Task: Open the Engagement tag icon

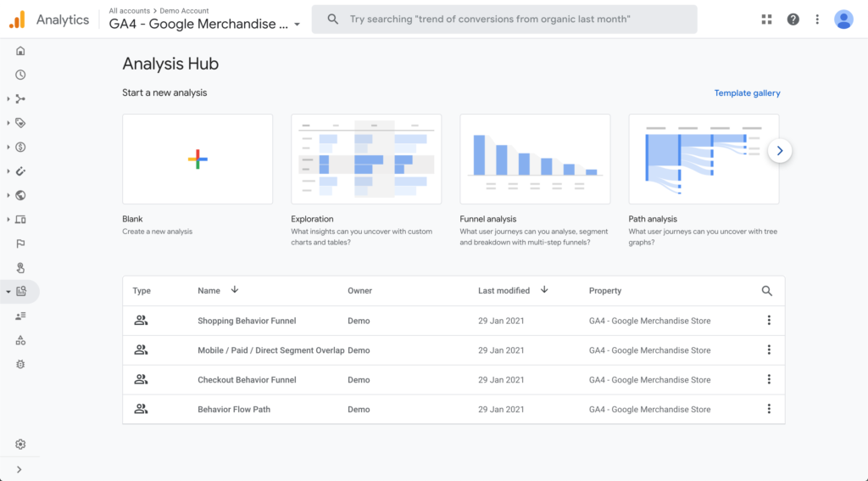Action: 20,123
